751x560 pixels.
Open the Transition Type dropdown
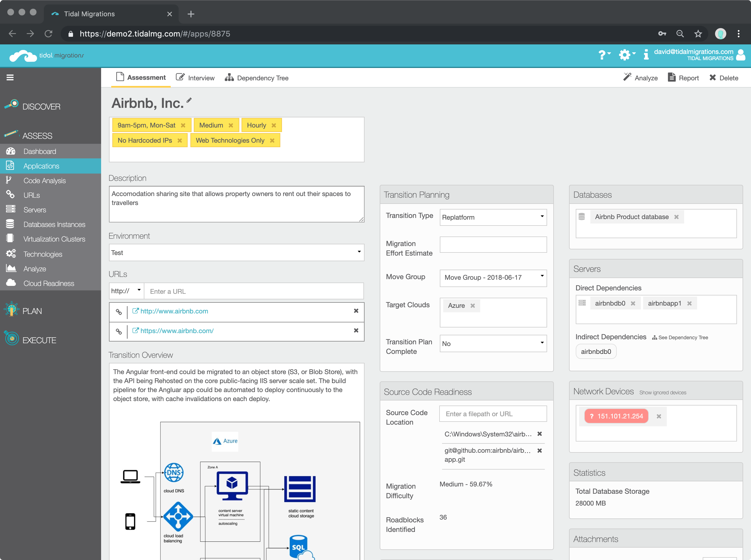[493, 217]
